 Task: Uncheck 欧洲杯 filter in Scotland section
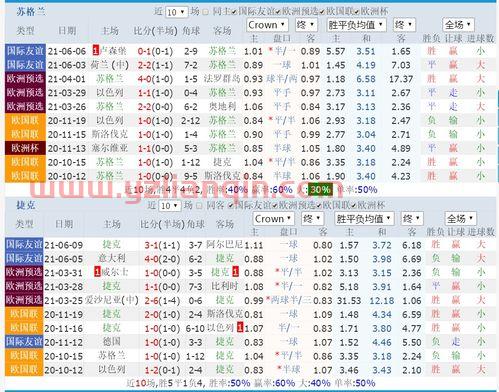(357, 12)
